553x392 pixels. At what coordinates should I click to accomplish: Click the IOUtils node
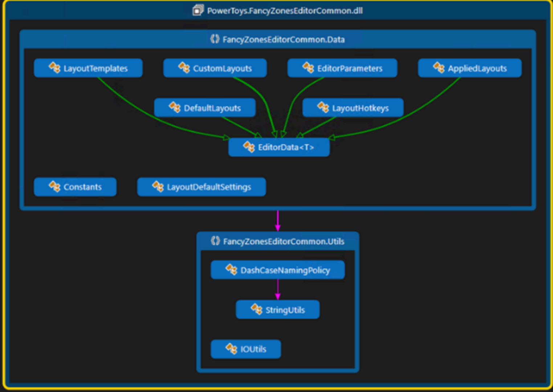(246, 349)
